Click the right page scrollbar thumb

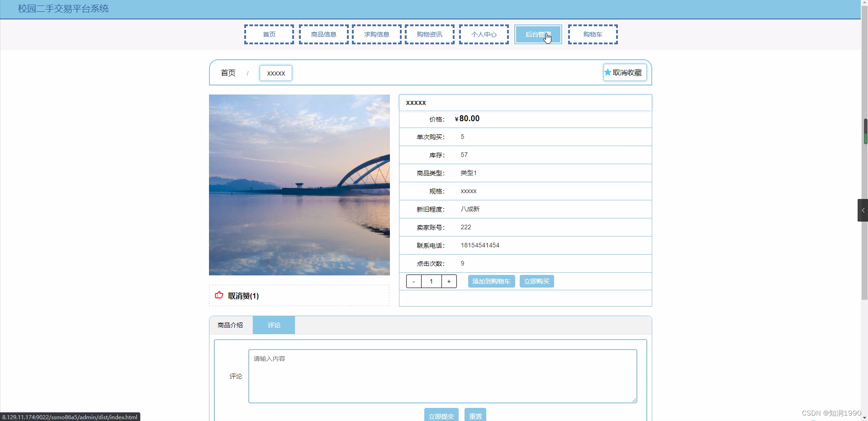click(865, 132)
